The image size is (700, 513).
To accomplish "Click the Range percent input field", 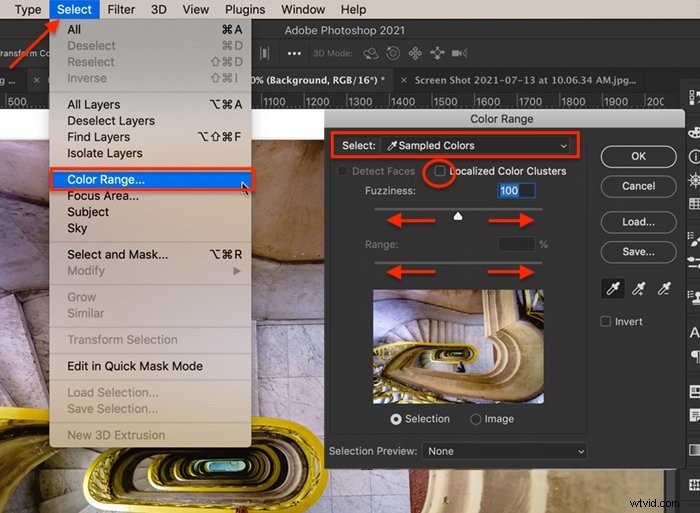I will tap(516, 244).
